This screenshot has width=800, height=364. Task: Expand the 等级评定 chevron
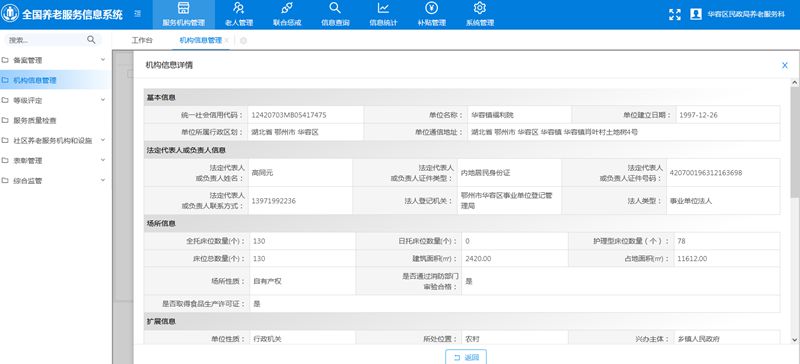pyautogui.click(x=103, y=100)
